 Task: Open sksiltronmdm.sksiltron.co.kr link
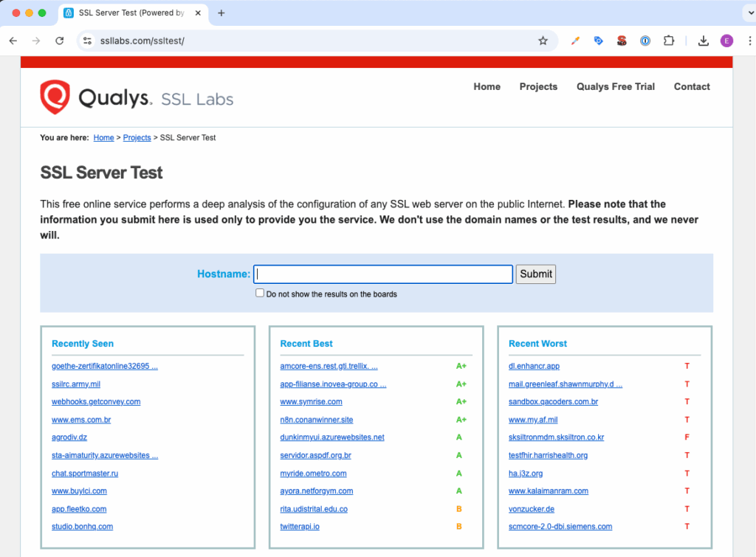tap(557, 437)
